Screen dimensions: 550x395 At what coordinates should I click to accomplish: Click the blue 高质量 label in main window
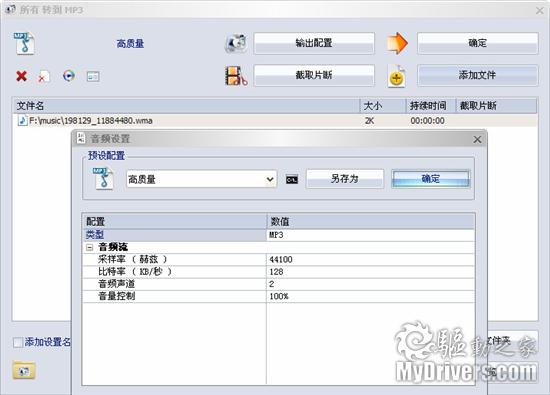pos(130,43)
